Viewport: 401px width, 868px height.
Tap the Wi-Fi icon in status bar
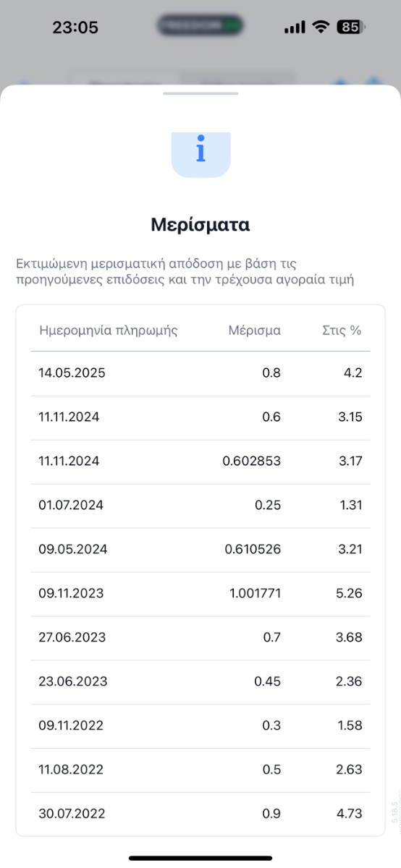click(x=320, y=27)
